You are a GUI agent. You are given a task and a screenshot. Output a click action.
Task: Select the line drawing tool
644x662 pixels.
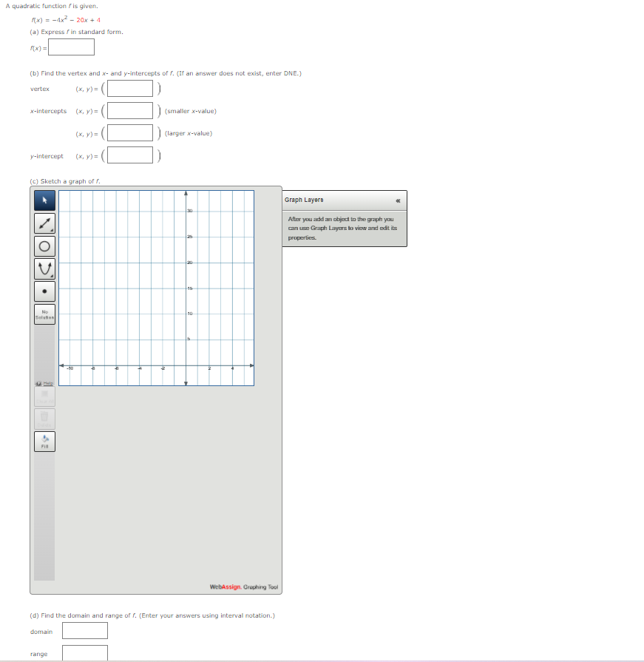44,223
